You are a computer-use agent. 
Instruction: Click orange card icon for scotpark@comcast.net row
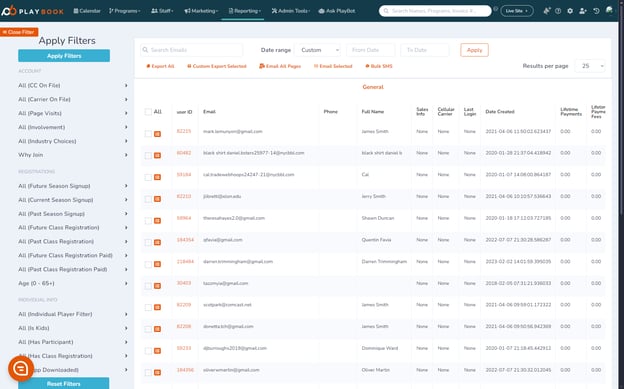pos(157,307)
